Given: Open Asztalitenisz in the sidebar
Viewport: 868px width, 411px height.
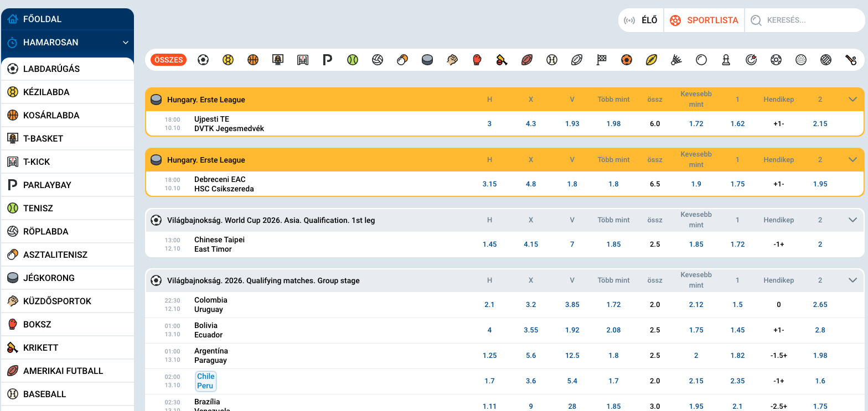Looking at the screenshot, I should tap(68, 255).
